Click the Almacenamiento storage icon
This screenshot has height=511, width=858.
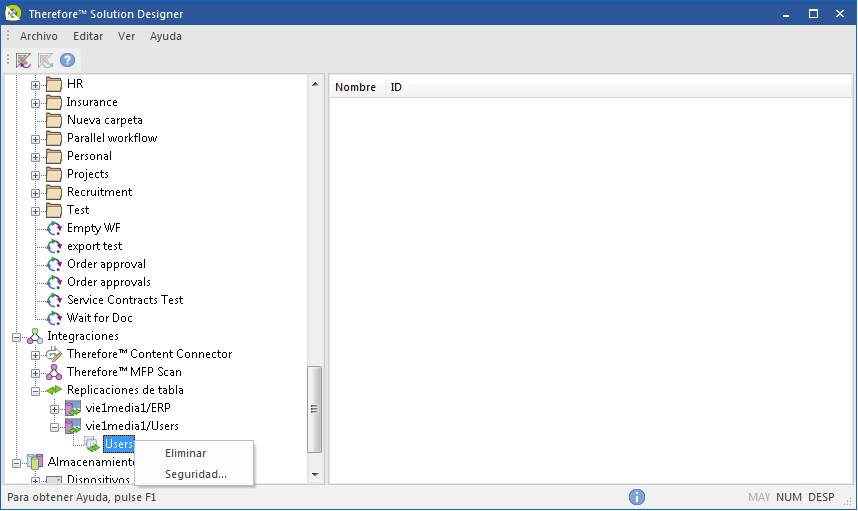point(34,462)
